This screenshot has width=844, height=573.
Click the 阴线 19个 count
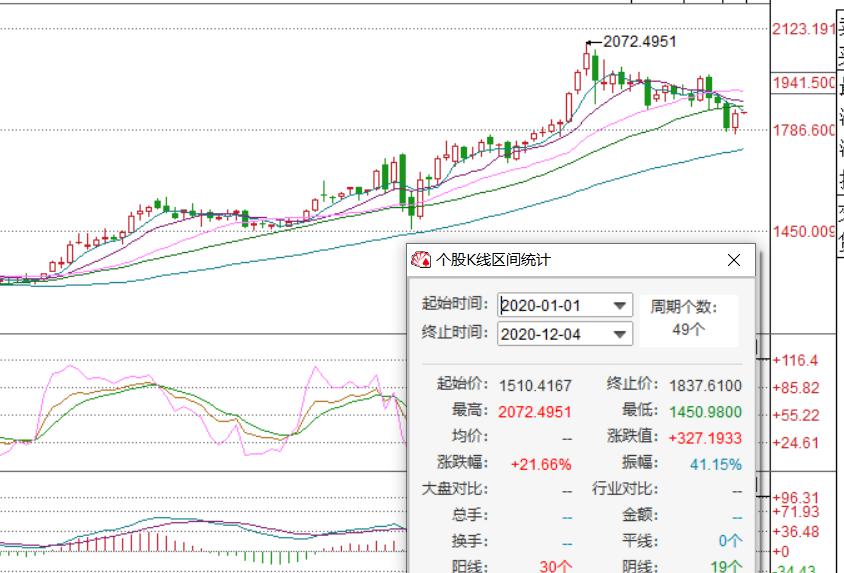[726, 567]
